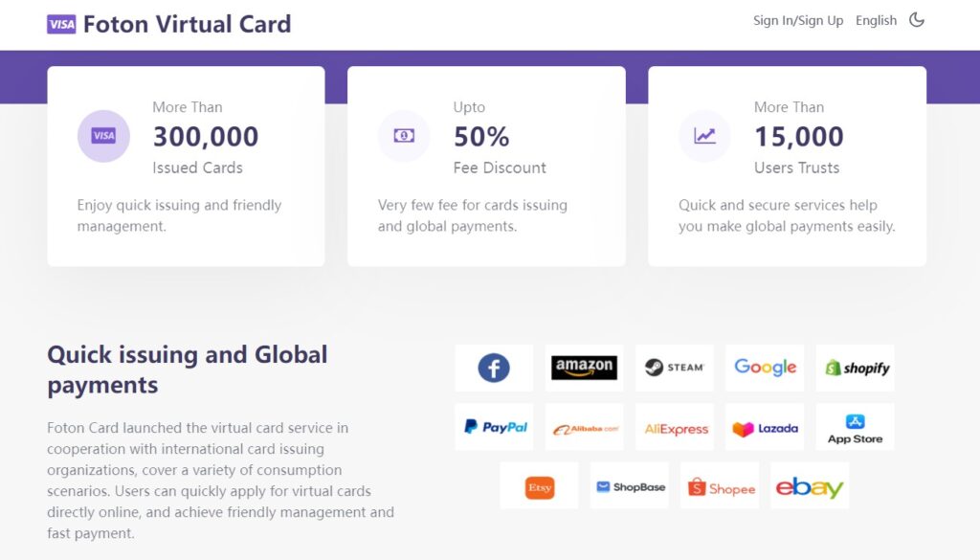Click the VISA logo in the header

click(61, 24)
